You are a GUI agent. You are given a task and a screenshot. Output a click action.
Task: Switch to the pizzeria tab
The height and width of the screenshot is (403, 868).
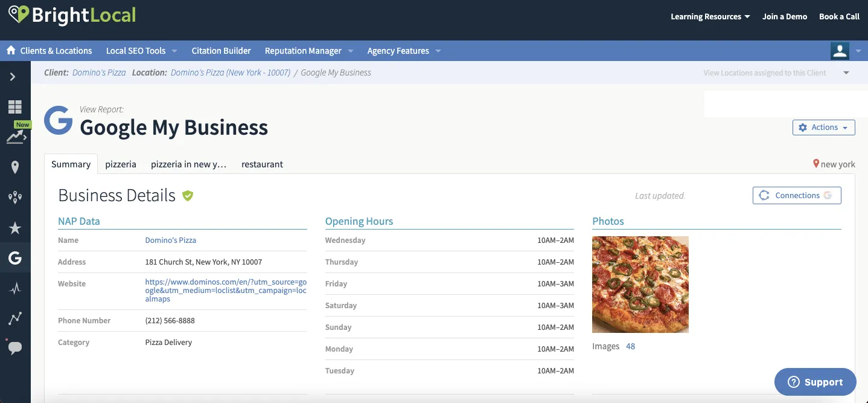coord(121,164)
